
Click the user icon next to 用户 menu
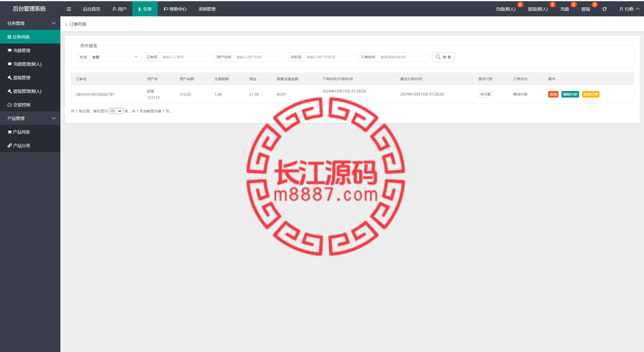pyautogui.click(x=114, y=9)
